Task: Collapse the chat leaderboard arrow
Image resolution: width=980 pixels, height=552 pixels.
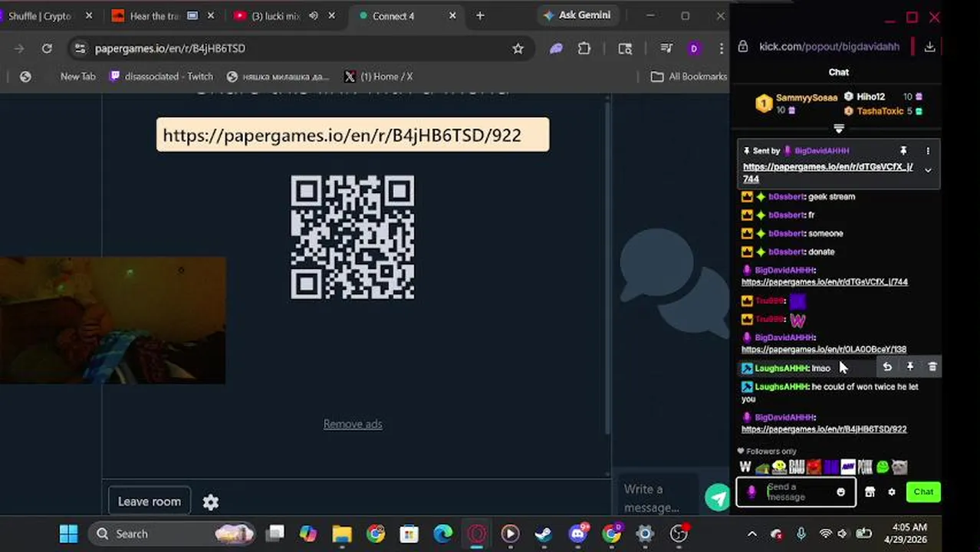Action: click(x=838, y=129)
